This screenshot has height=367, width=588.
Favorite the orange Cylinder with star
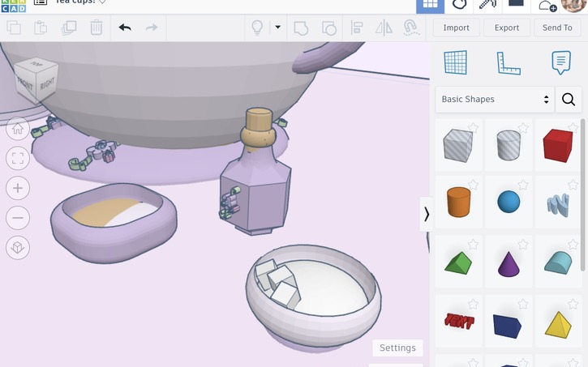point(474,185)
